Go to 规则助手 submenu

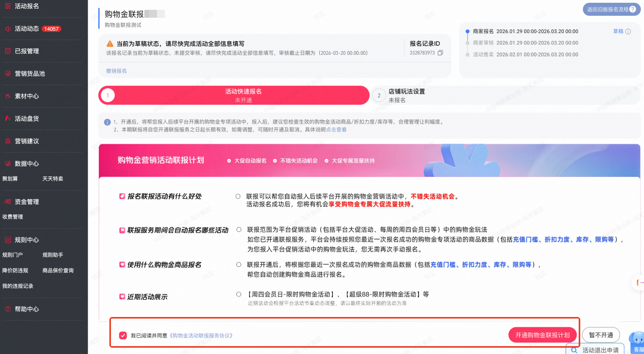coord(53,255)
